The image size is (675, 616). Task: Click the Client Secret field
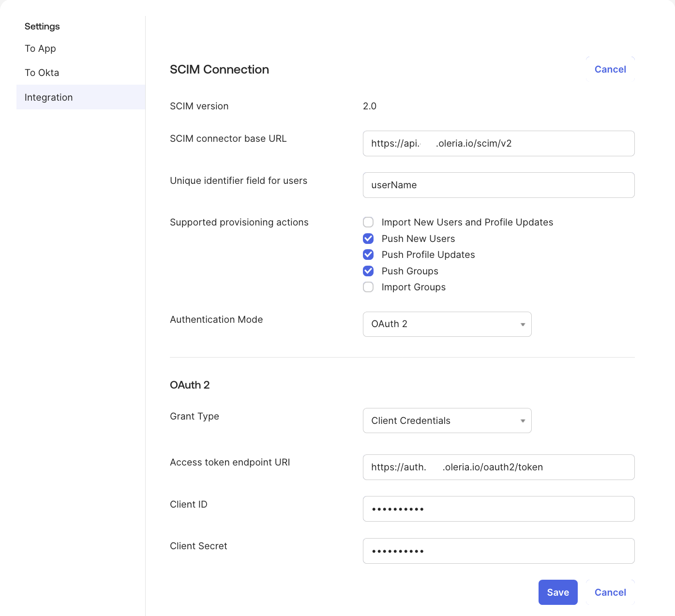pos(498,551)
